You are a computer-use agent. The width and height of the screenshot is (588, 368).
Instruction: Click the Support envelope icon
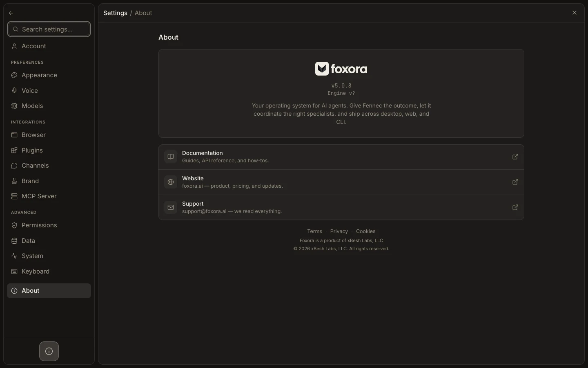click(171, 207)
